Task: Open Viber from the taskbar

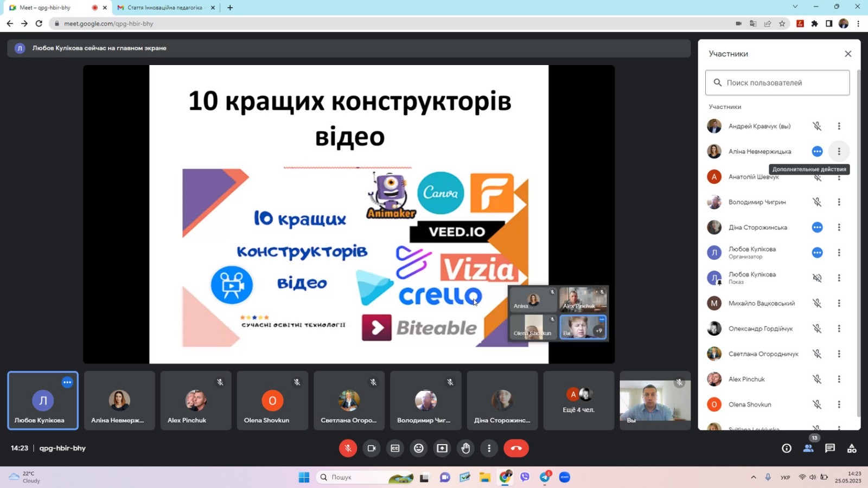Action: pos(525,477)
